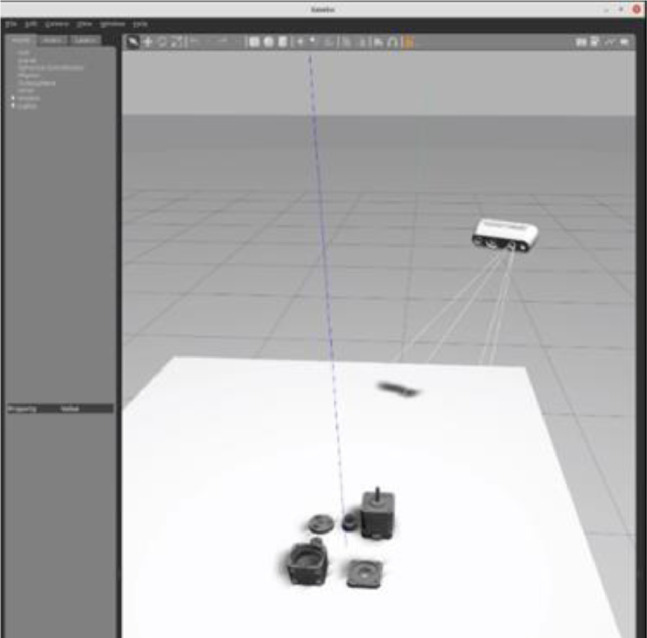This screenshot has height=638, width=647.
Task: Switch to the Insert tab
Action: (52, 40)
